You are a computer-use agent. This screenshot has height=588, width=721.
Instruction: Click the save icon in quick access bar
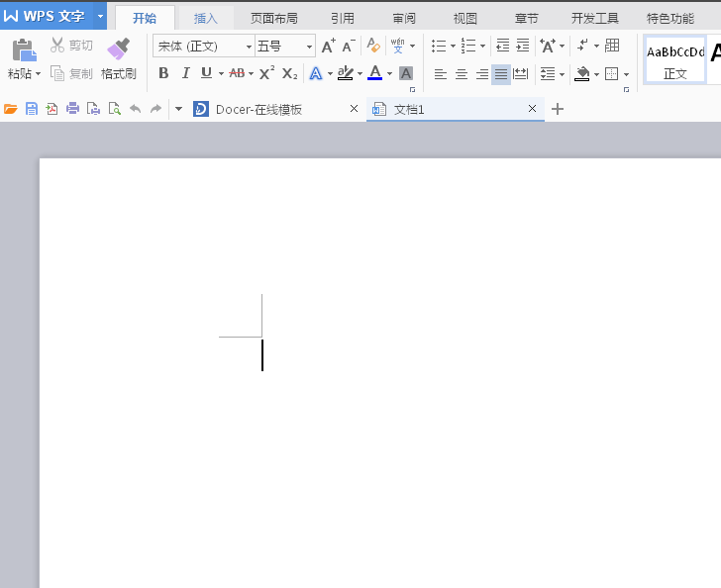32,109
